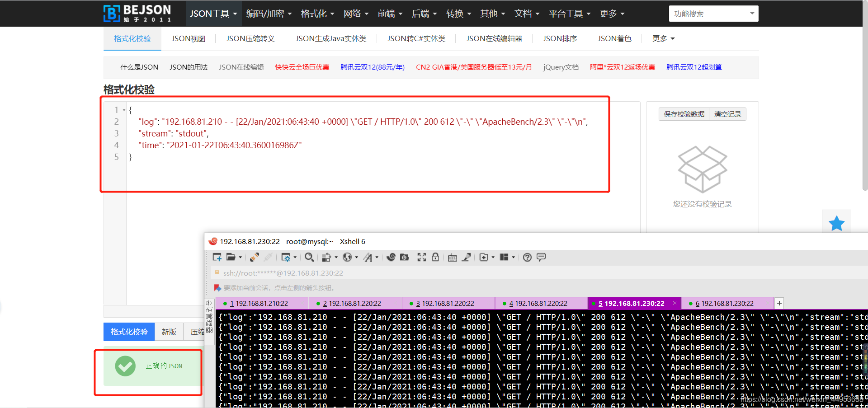Click the blue 格式化校验 button below the editor
Viewport: 868px width, 408px height.
(x=129, y=332)
